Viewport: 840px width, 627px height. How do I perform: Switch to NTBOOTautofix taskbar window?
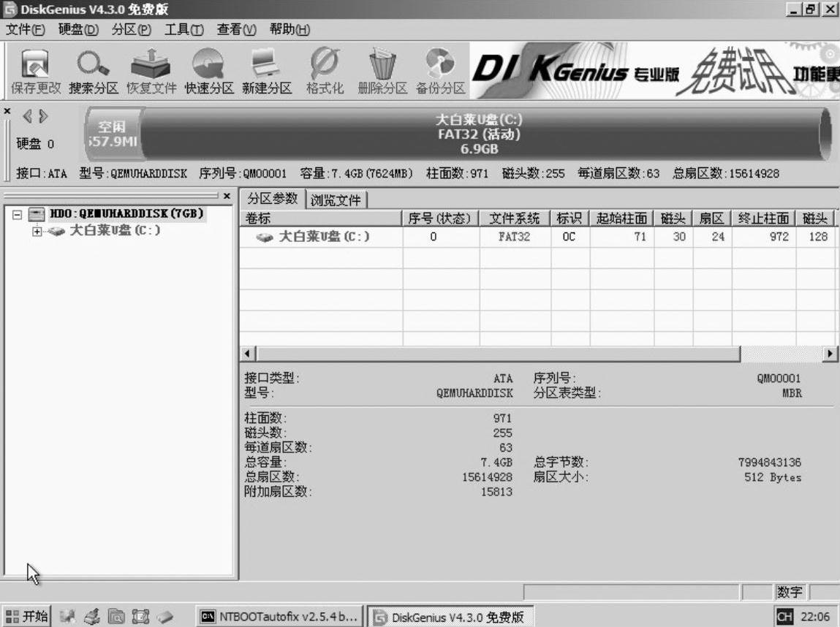(280, 616)
